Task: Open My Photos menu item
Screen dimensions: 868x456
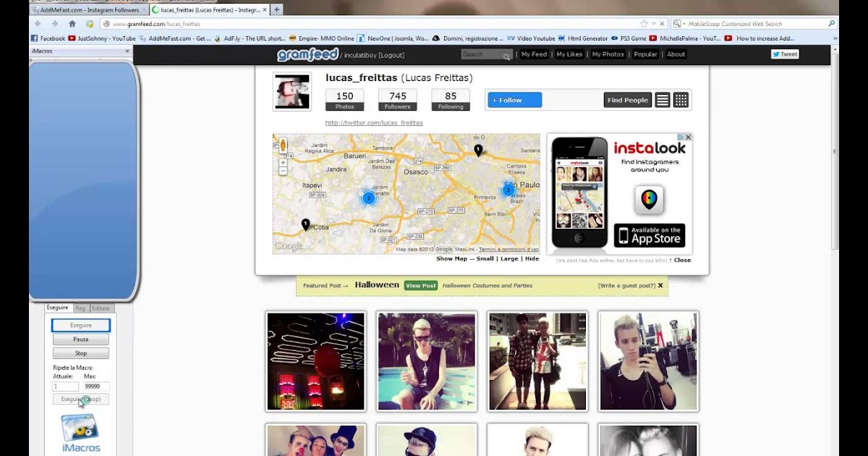Action: click(x=608, y=54)
